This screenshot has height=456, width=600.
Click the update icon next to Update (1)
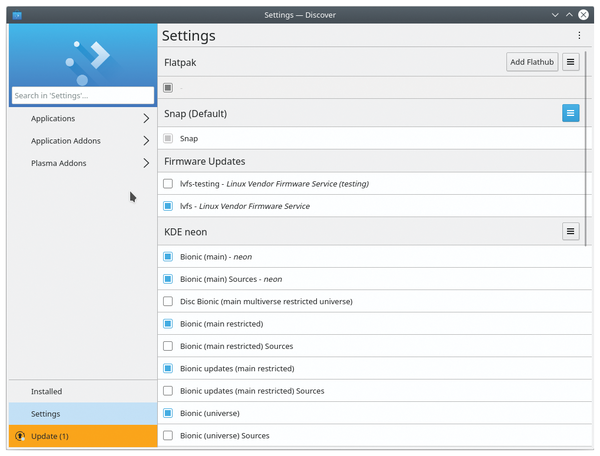click(20, 436)
